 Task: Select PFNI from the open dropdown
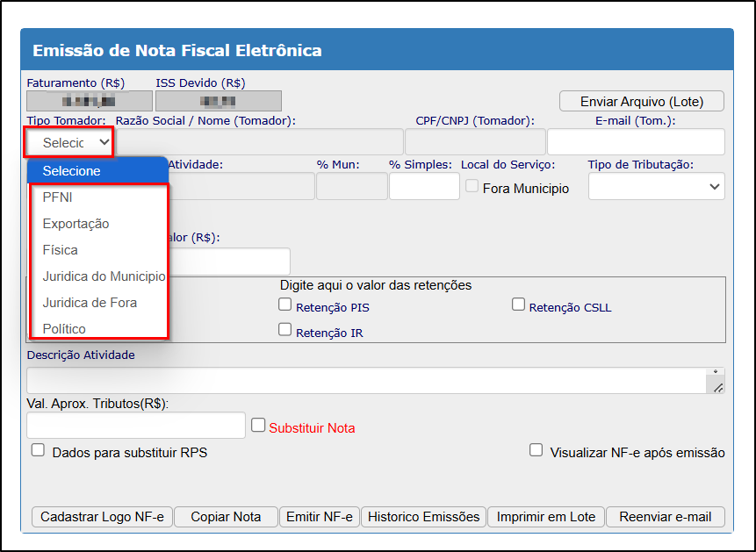(x=58, y=197)
